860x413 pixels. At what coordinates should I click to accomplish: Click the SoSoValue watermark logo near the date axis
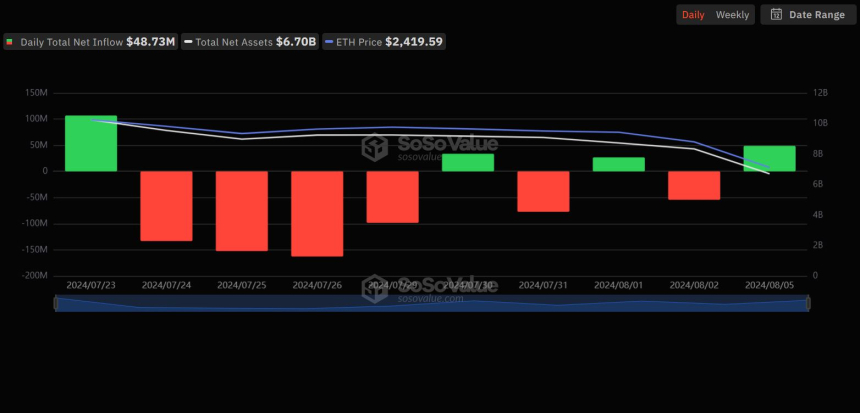click(375, 288)
